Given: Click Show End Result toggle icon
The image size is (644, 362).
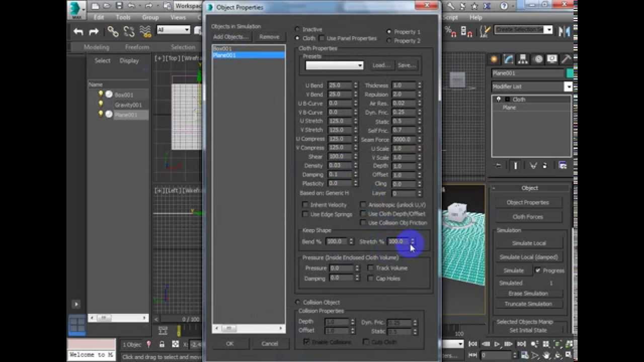Looking at the screenshot, I should (x=516, y=165).
